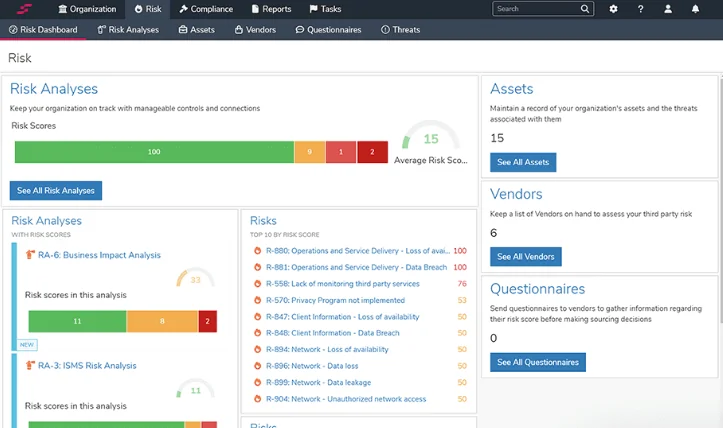Screen dimensions: 723x428
Task: Open the Compliance menu
Action: click(206, 9)
